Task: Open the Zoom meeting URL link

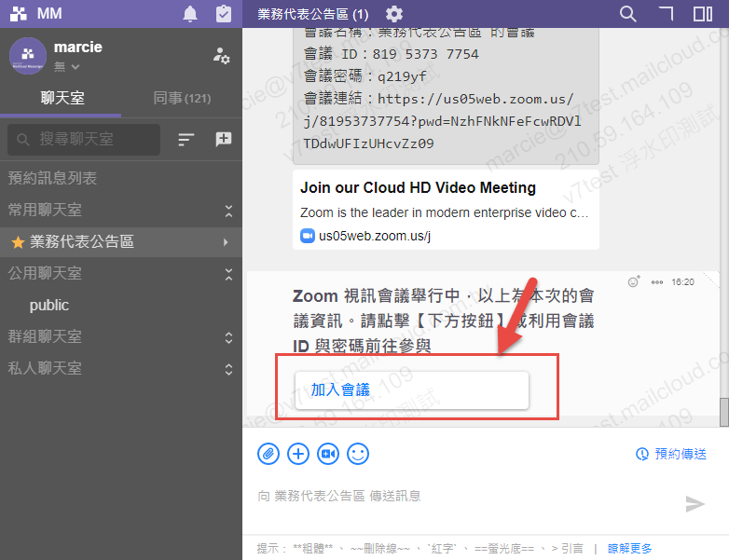Action: tap(442, 121)
